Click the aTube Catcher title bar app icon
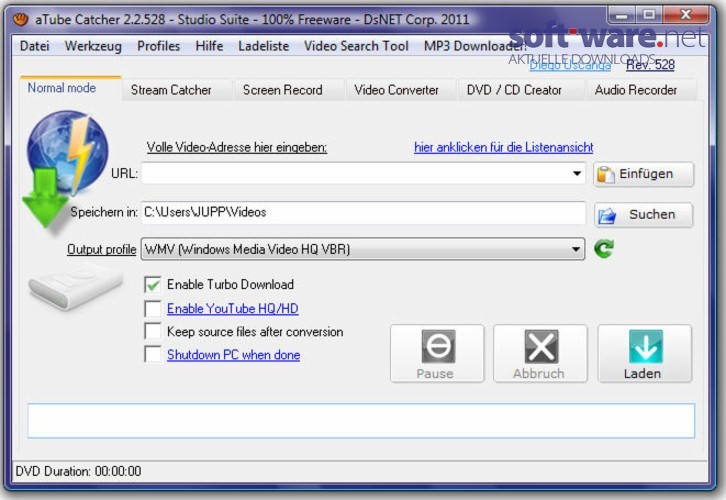 tap(21, 19)
